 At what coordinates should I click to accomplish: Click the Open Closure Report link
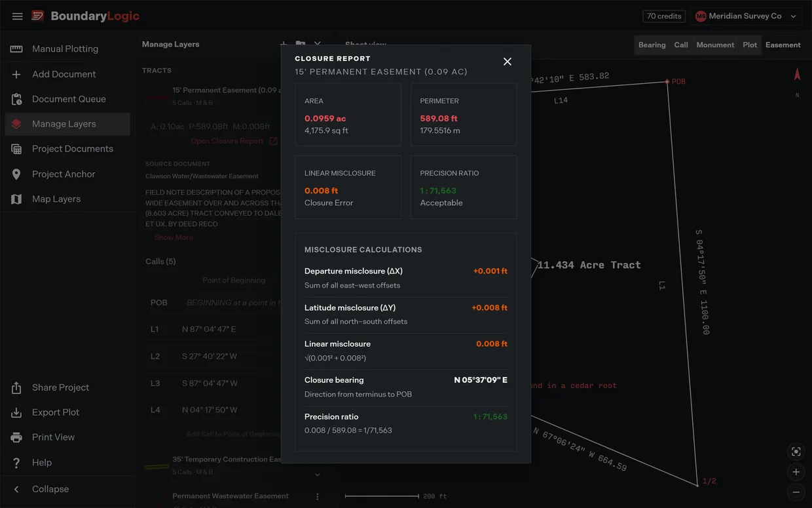pos(227,141)
